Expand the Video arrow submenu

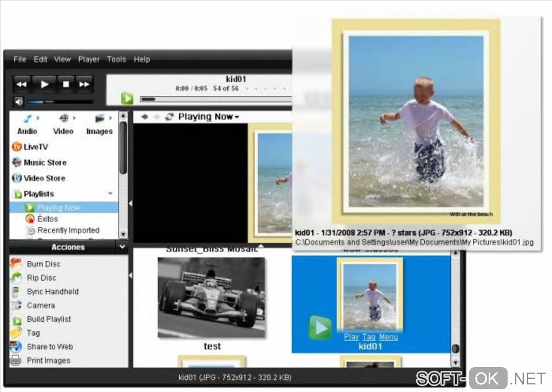[74, 118]
